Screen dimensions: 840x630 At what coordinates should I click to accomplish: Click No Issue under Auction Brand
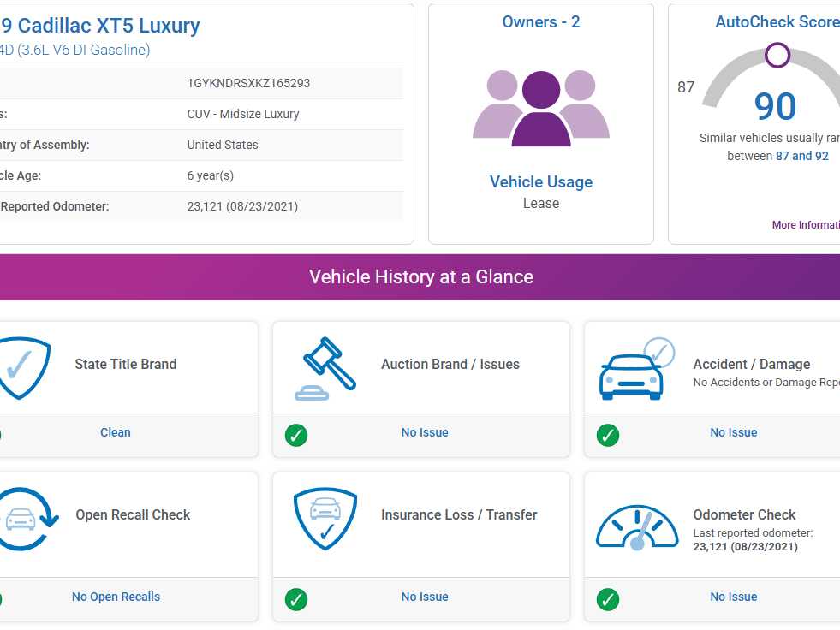pyautogui.click(x=425, y=432)
